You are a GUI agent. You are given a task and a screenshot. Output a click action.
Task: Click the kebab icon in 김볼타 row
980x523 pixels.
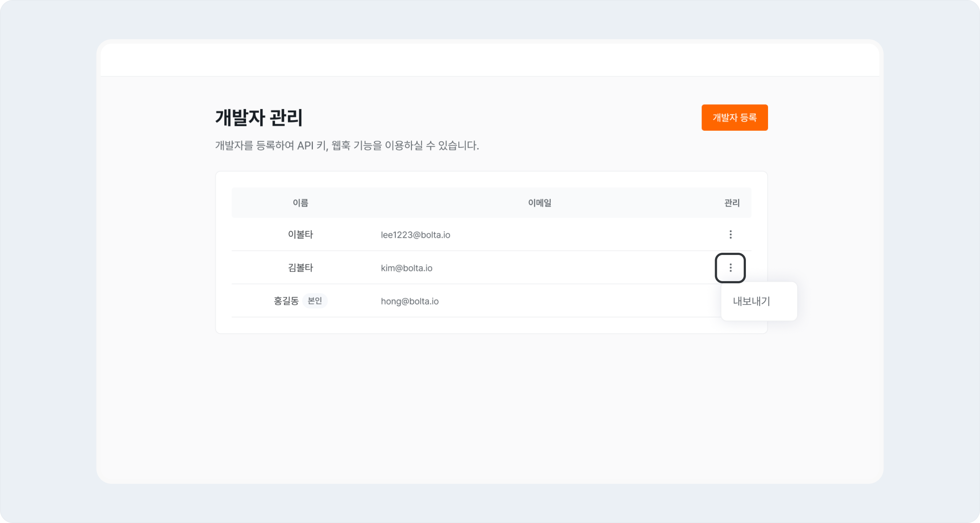(730, 268)
